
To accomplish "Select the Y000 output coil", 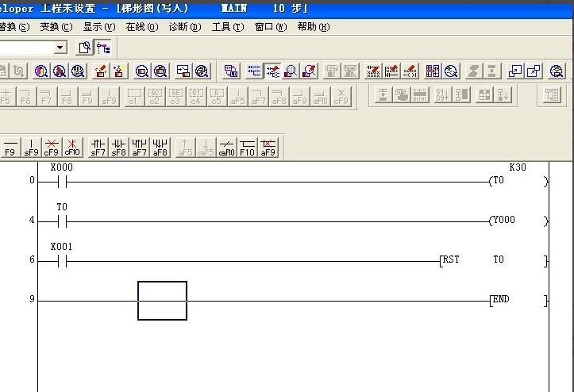I will click(518, 221).
